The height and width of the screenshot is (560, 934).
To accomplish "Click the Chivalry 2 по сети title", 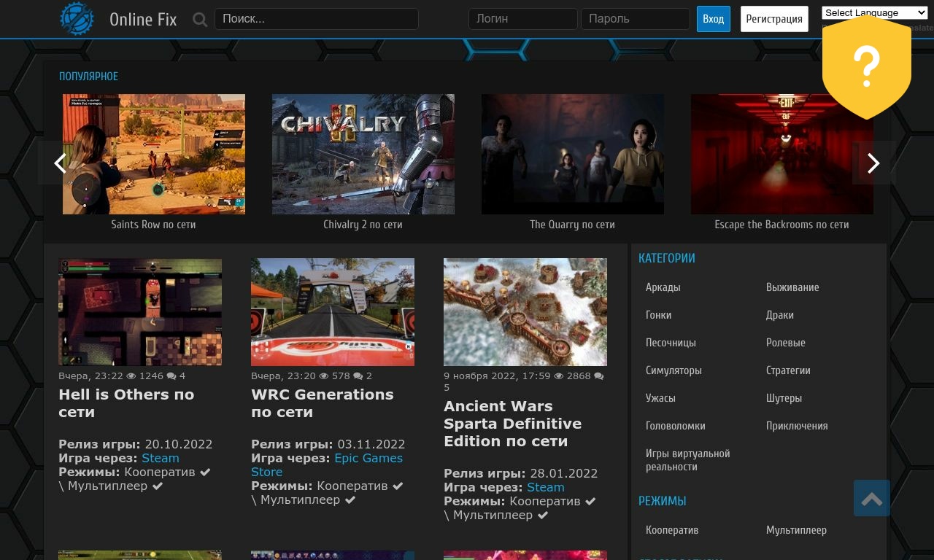I will tap(363, 225).
